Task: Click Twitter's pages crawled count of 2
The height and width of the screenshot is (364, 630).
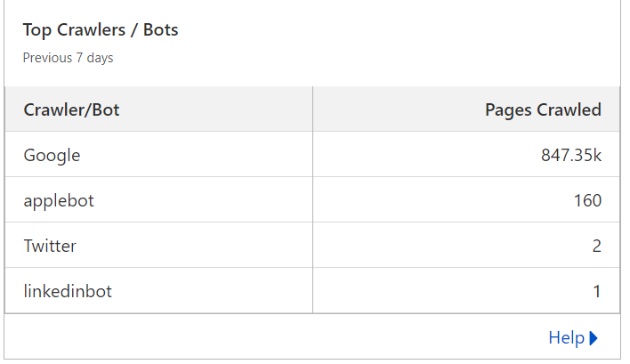Action: coord(597,246)
